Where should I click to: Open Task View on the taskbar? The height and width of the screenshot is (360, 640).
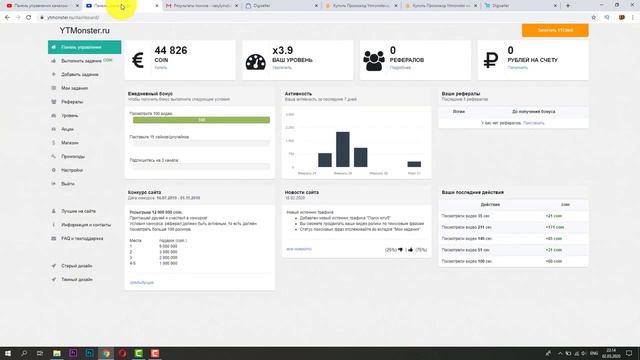point(40,353)
